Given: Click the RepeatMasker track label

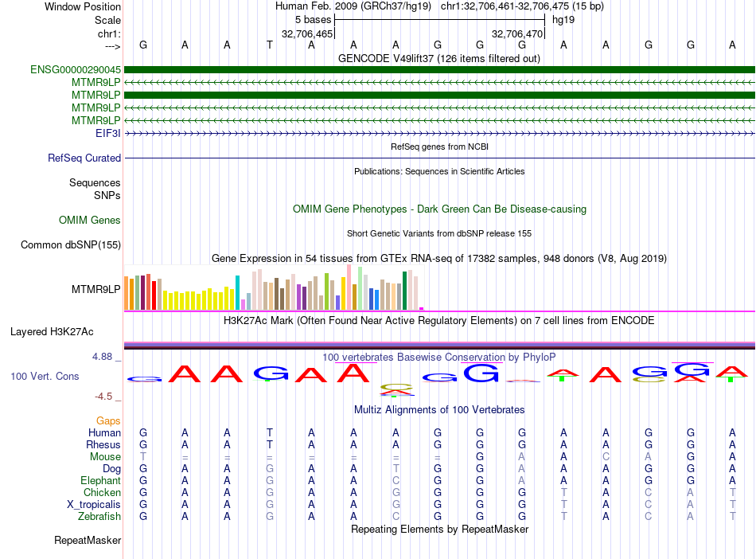Looking at the screenshot, I should pos(88,540).
